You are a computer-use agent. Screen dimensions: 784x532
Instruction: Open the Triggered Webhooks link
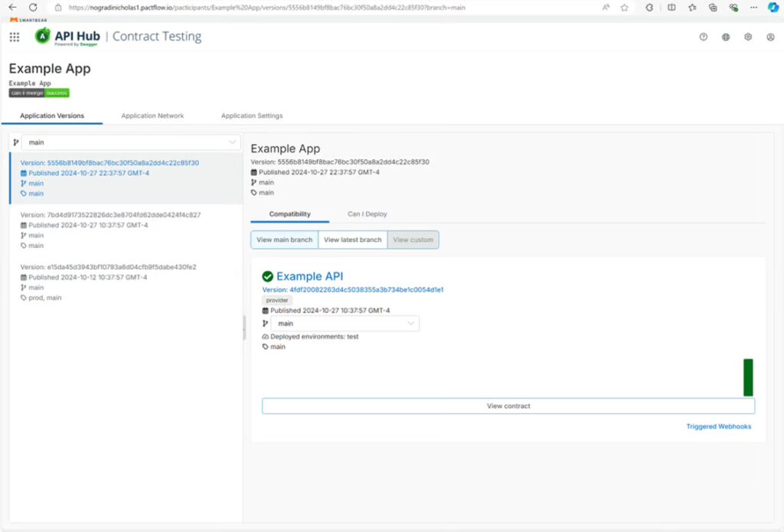point(718,426)
